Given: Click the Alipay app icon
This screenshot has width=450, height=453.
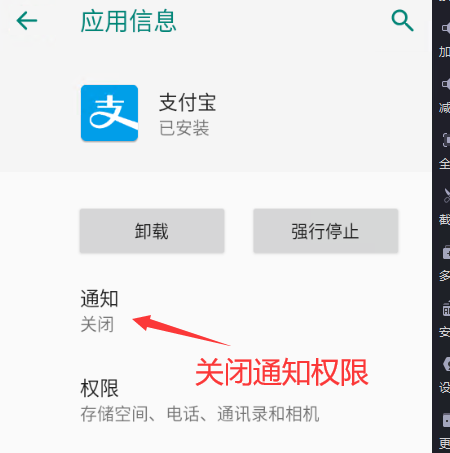Looking at the screenshot, I should click(x=109, y=113).
